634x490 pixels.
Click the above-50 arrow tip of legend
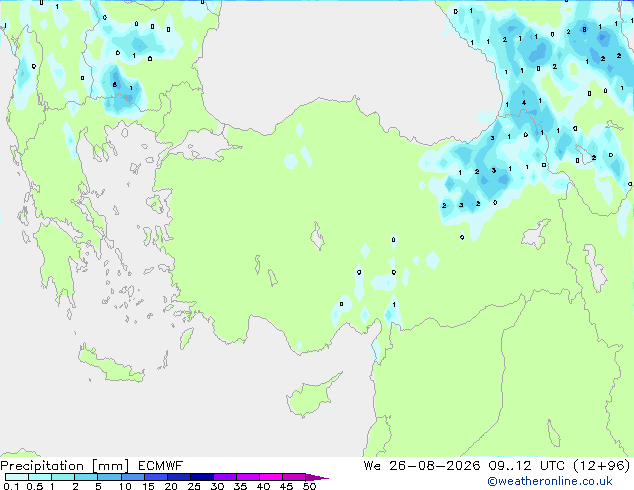point(317,477)
